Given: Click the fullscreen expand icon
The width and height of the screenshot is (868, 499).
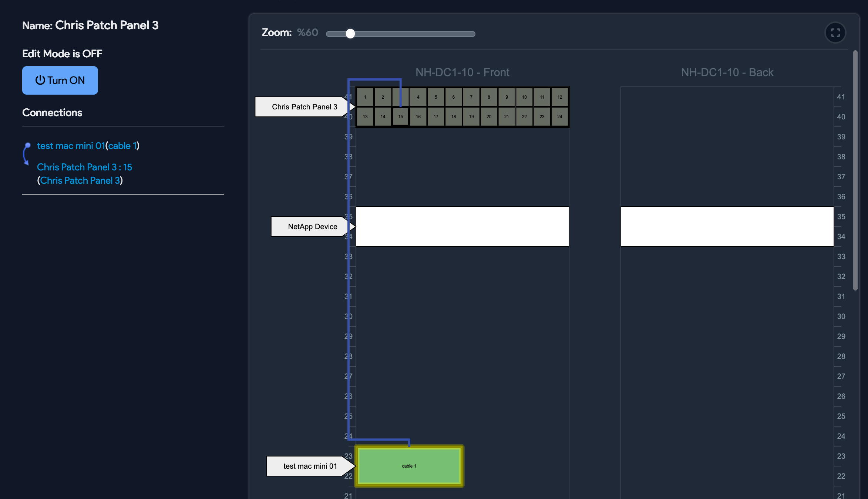Looking at the screenshot, I should tap(835, 33).
